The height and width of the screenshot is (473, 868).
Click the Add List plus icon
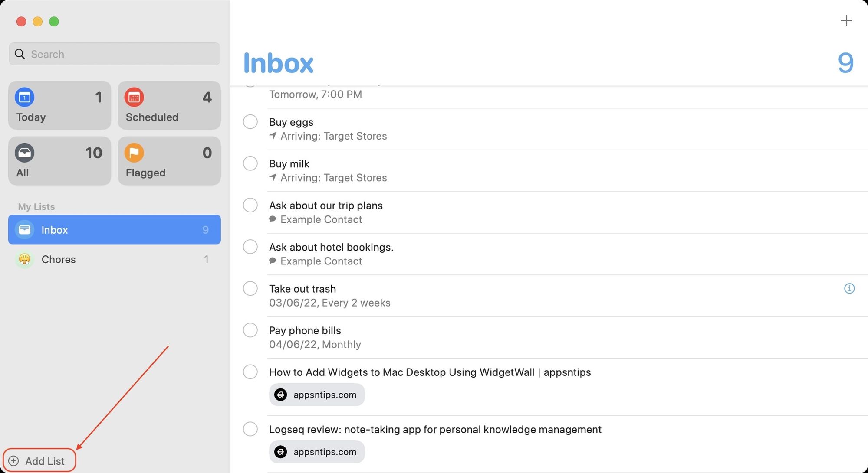tap(13, 461)
